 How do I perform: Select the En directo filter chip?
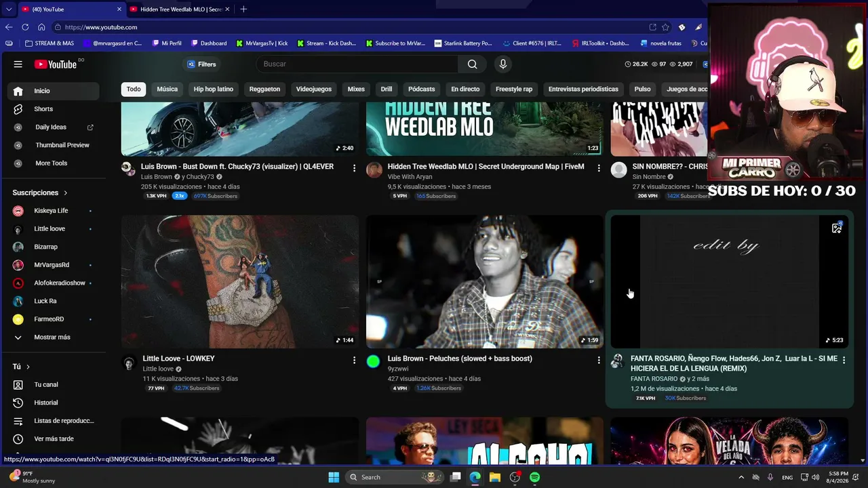465,89
